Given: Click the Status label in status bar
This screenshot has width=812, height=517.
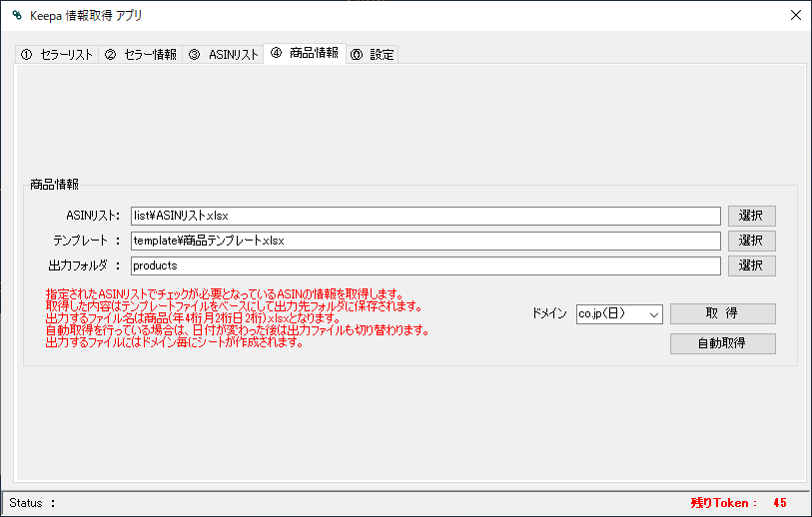Looking at the screenshot, I should [x=32, y=503].
